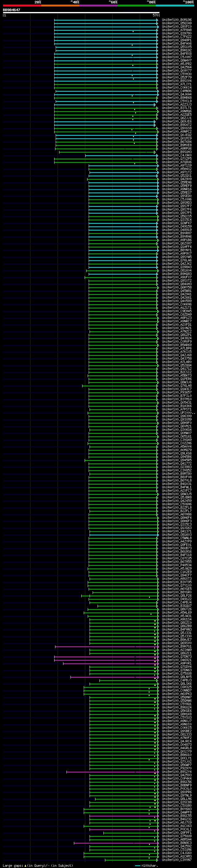Screen dimensions: 197x868
Task: Click the magenta alignment bar for UniRef100_B9S2Y4
Action: coord(113,772)
